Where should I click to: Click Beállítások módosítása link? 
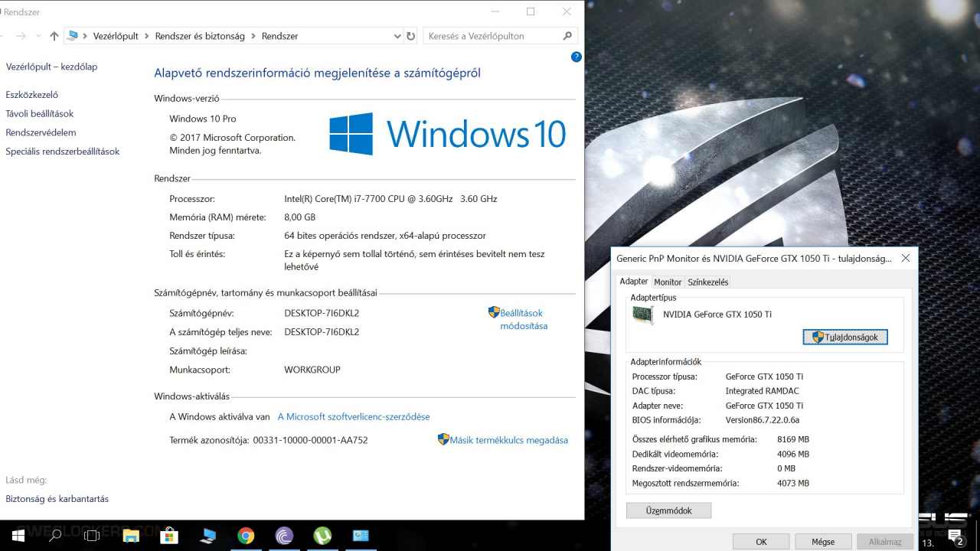coord(524,319)
